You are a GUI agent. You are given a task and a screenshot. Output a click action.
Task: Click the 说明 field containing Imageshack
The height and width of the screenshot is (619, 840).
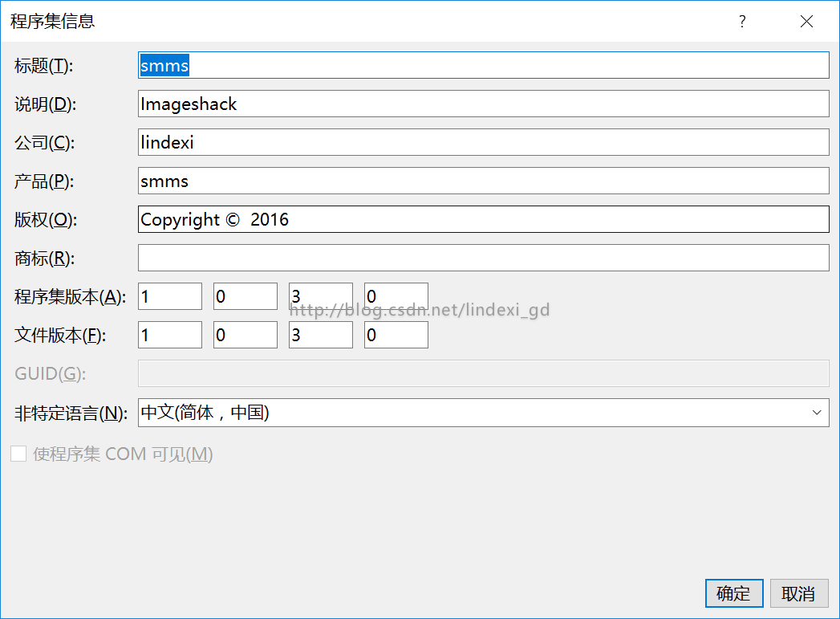pos(483,104)
